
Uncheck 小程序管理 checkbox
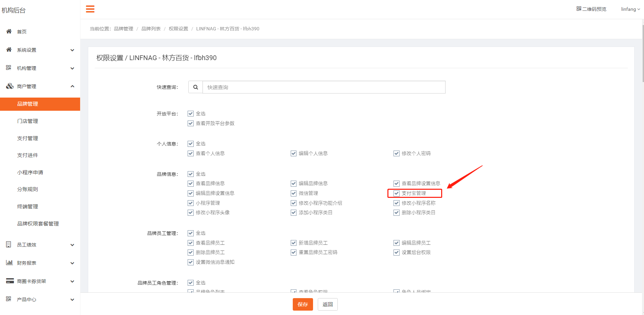pos(191,203)
